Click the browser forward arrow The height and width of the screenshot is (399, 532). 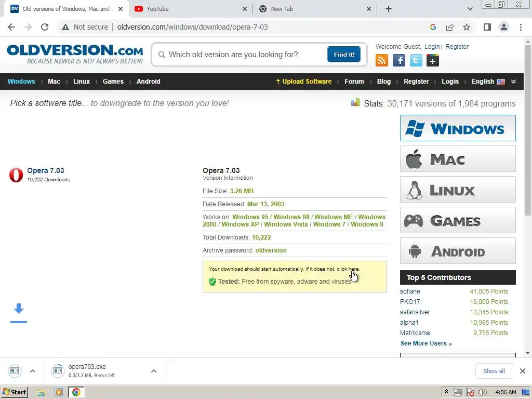coord(28,27)
